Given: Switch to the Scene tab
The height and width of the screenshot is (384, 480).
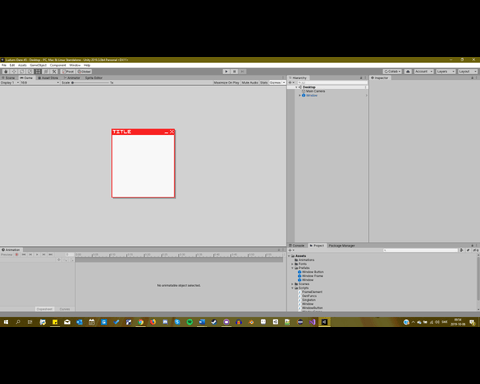Looking at the screenshot, I should [9, 78].
